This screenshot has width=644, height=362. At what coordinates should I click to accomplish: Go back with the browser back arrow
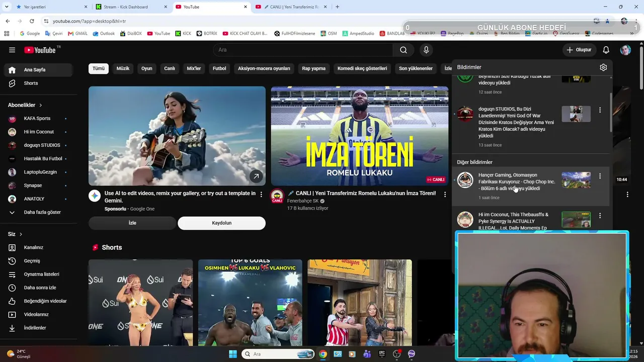pos(8,21)
